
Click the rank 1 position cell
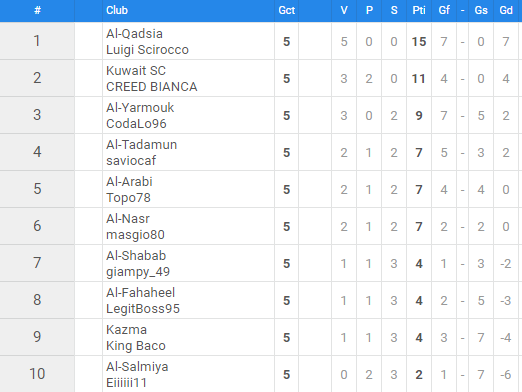37,41
